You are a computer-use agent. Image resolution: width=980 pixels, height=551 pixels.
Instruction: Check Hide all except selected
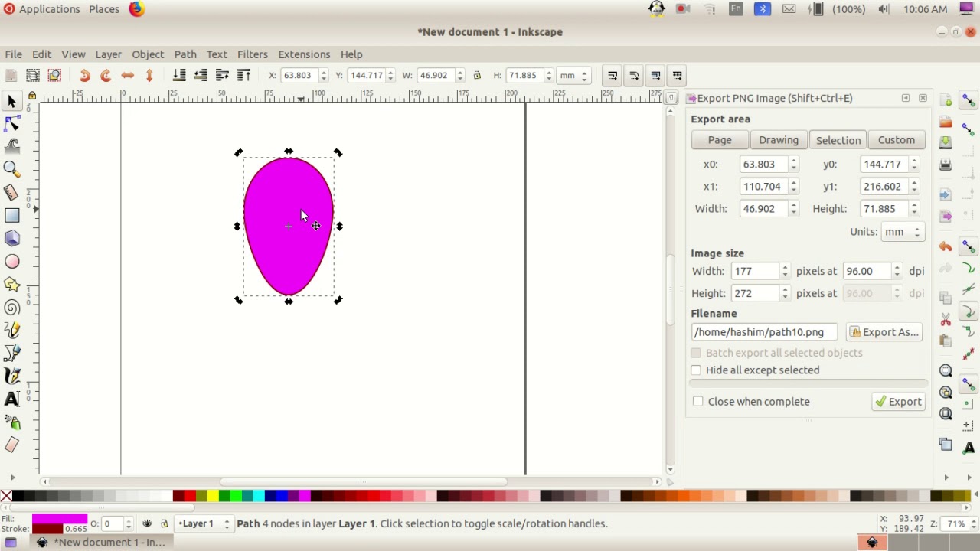[696, 370]
